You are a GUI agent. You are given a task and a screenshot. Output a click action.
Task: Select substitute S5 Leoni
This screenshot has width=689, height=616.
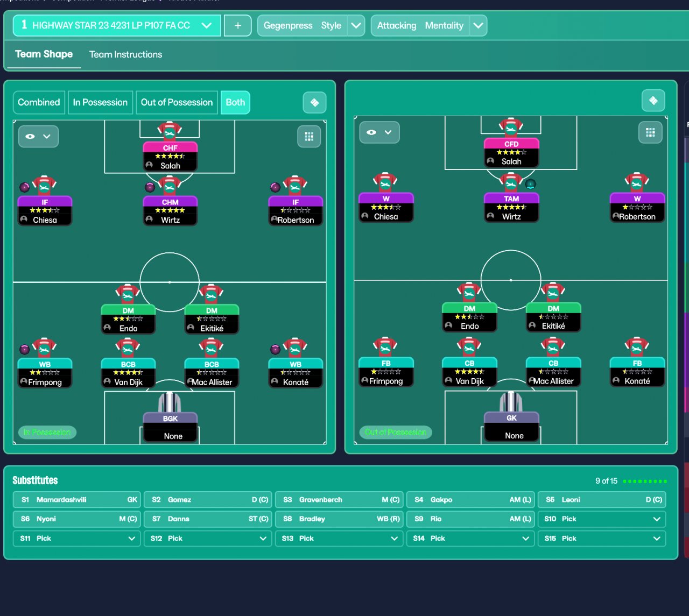[x=602, y=500]
